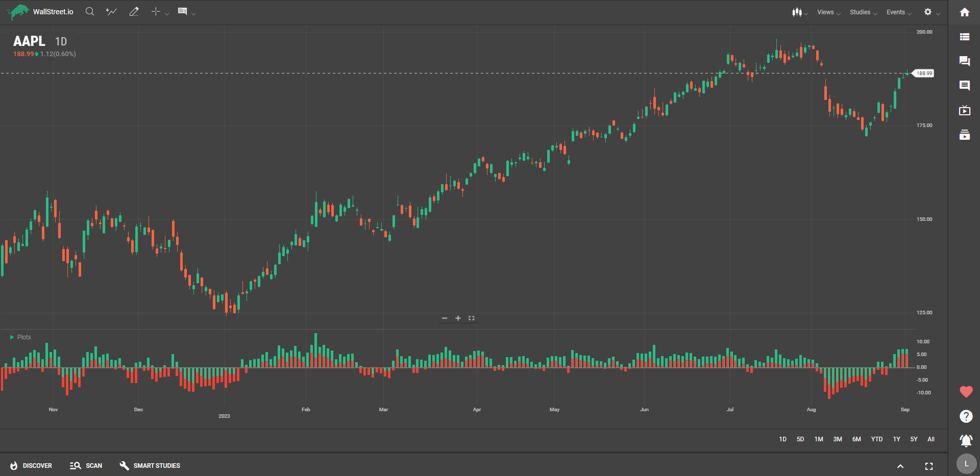
Task: Click the 125.00 price axis label
Action: pyautogui.click(x=924, y=313)
